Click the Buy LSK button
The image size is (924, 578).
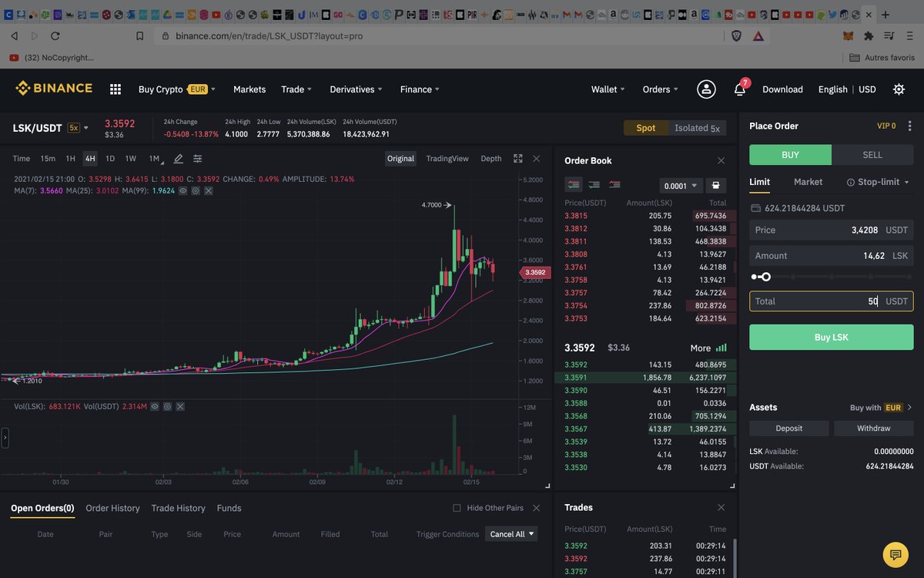point(832,338)
